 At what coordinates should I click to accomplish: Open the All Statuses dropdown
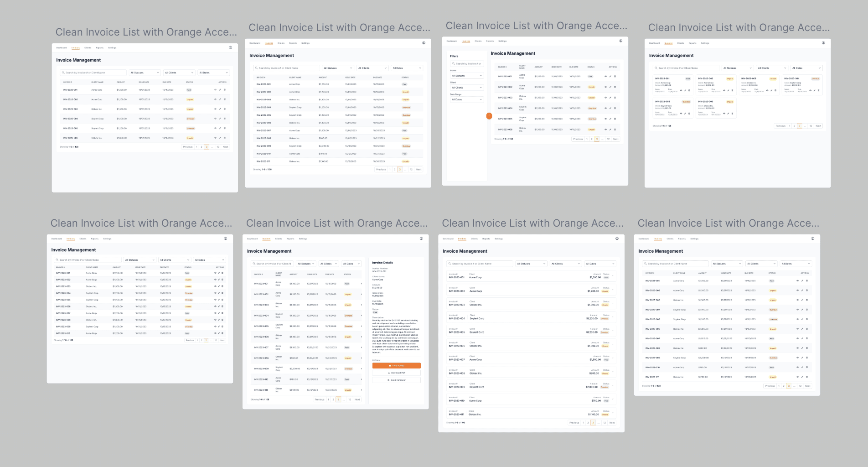144,72
